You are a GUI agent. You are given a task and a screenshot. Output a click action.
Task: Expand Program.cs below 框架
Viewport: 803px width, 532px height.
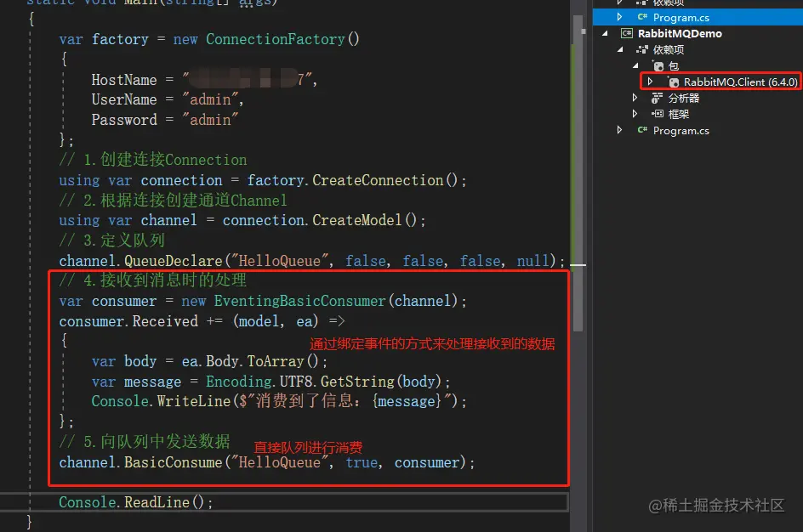tap(619, 130)
